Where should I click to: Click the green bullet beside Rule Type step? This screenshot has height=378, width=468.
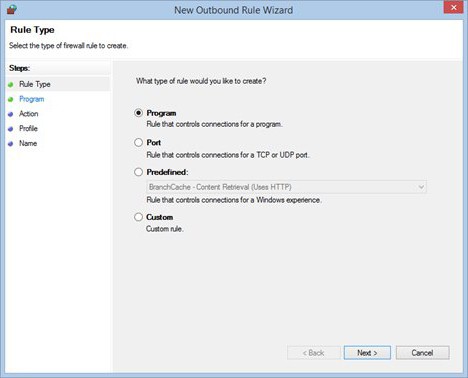pyautogui.click(x=11, y=85)
